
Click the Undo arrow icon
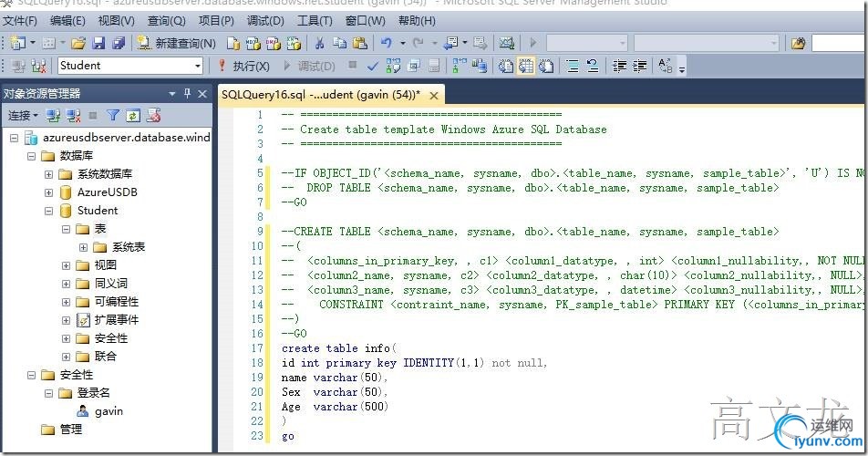[x=387, y=43]
